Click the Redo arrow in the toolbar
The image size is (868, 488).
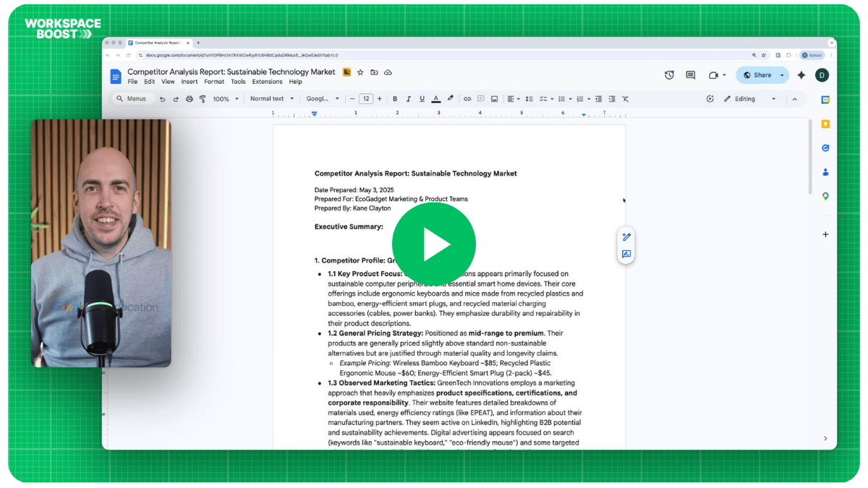point(176,99)
